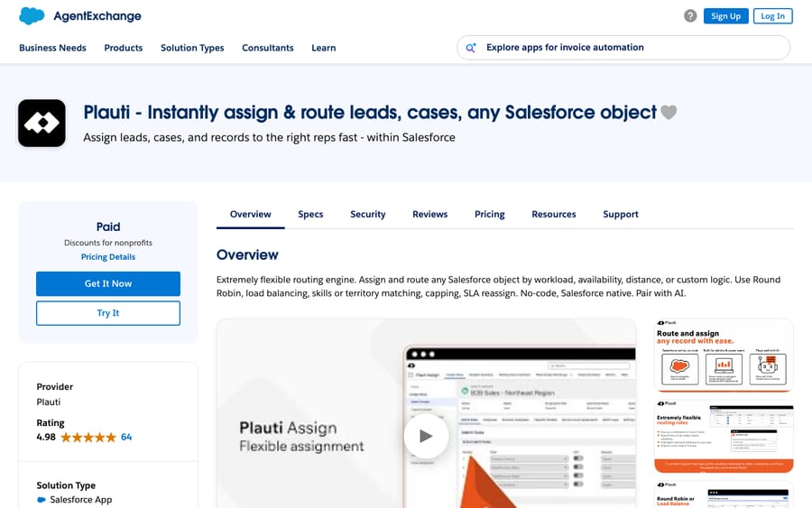Open 'Route and assign any record' thumbnail
812x508 pixels.
[724, 356]
